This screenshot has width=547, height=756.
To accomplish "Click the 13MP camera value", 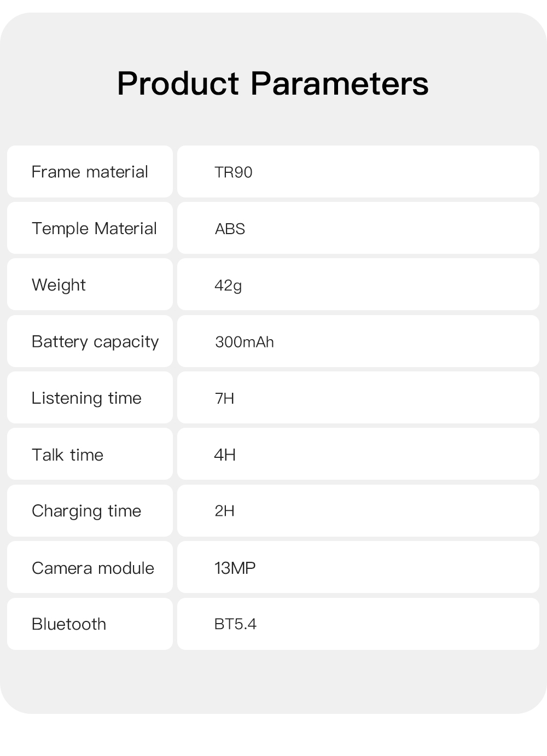I will click(x=235, y=568).
